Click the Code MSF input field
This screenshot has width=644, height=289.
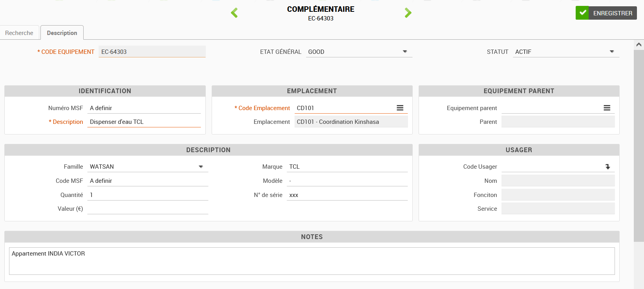tap(148, 181)
